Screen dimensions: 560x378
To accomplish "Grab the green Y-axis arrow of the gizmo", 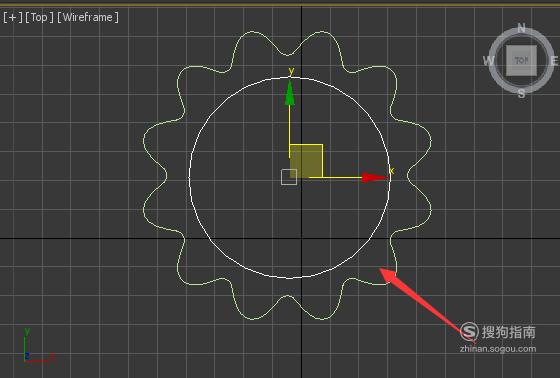I will click(290, 94).
